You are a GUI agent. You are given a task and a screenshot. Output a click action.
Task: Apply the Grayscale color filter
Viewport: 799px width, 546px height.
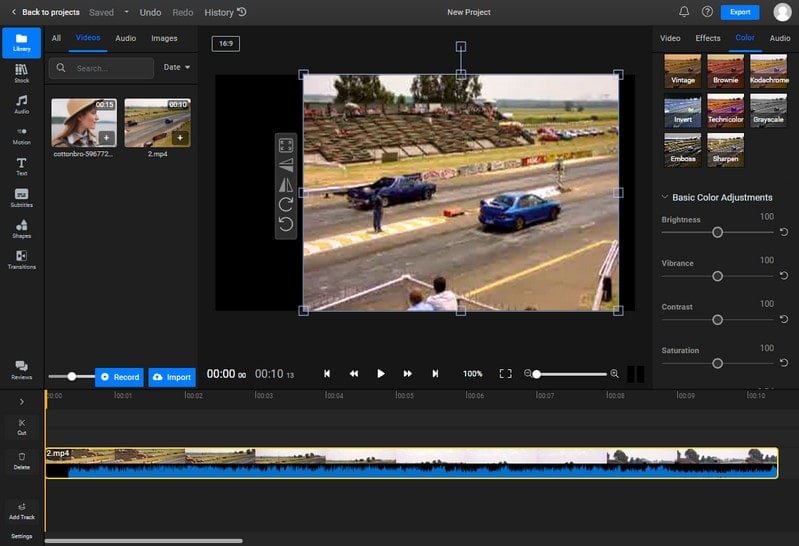(768, 110)
